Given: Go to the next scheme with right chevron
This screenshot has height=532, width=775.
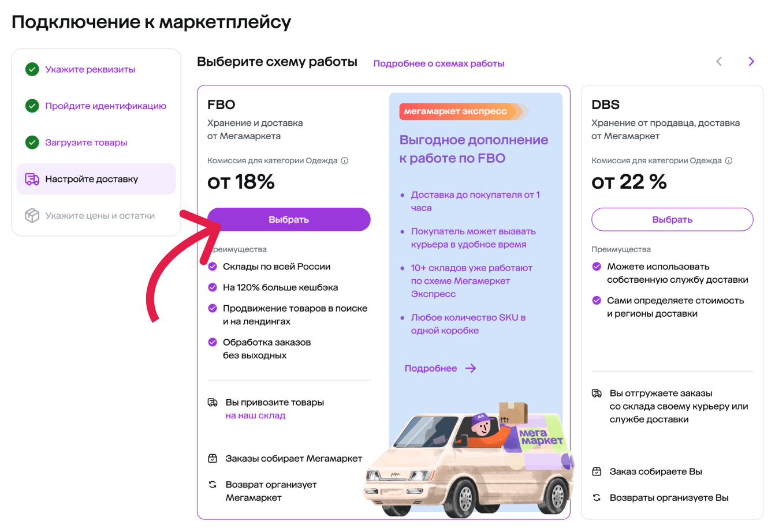Looking at the screenshot, I should (751, 62).
